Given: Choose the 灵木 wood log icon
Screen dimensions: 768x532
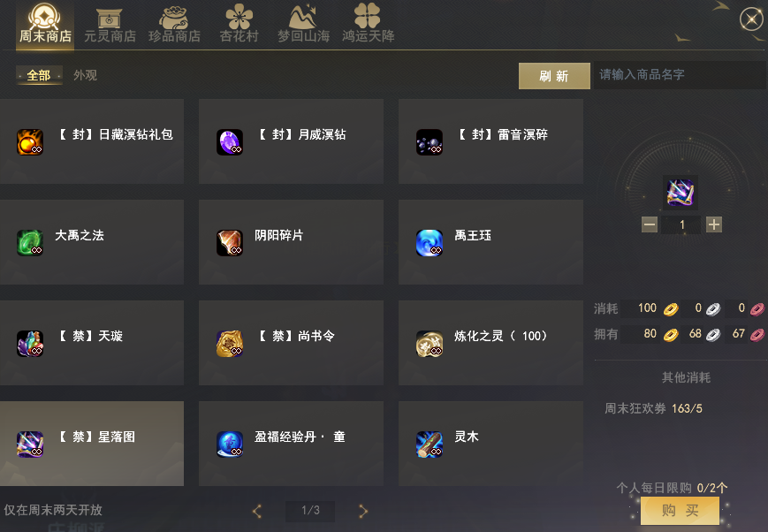Looking at the screenshot, I should coord(430,445).
